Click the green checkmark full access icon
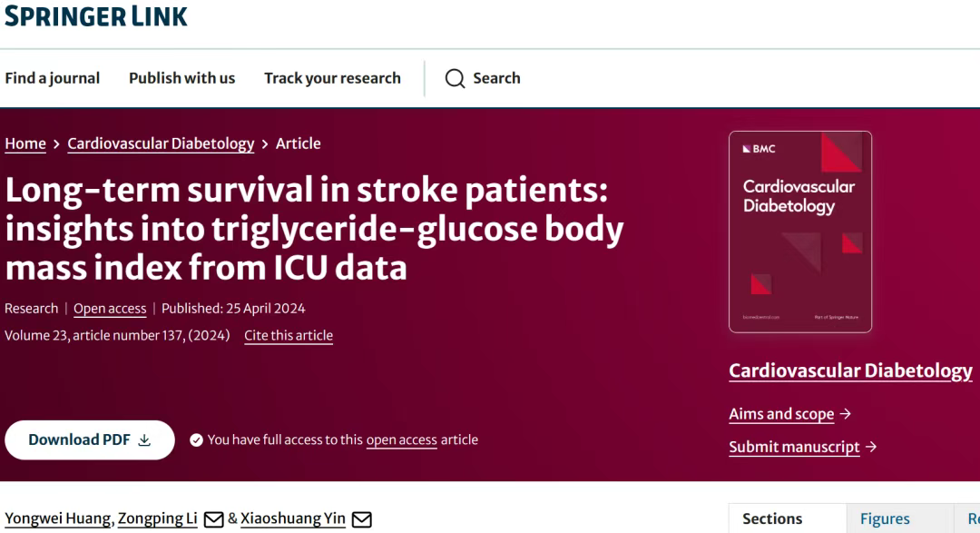 (196, 440)
